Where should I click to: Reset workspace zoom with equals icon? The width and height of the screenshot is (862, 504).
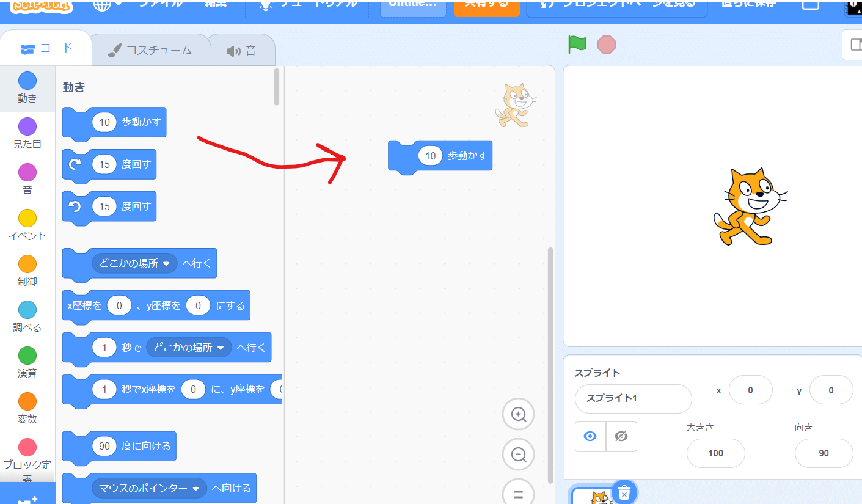click(519, 493)
